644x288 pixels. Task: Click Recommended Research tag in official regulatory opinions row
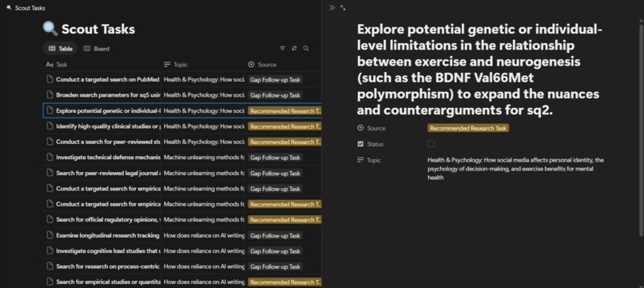[x=284, y=220]
